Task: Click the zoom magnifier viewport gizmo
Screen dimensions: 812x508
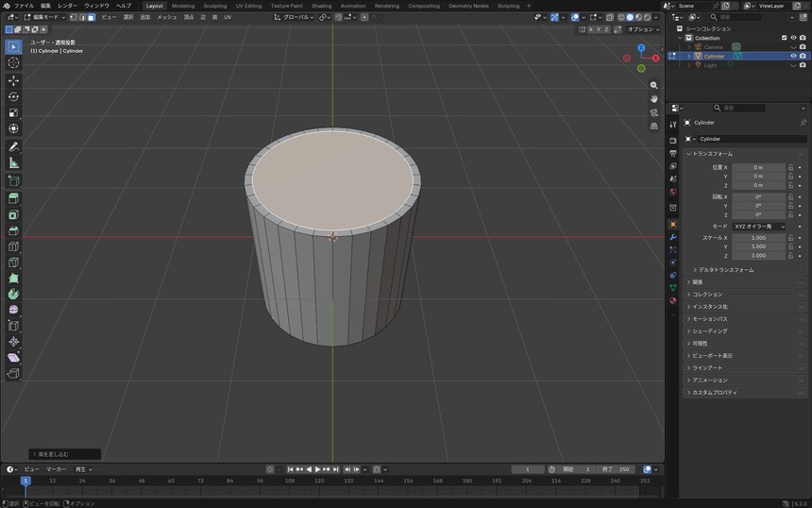Action: coord(654,85)
